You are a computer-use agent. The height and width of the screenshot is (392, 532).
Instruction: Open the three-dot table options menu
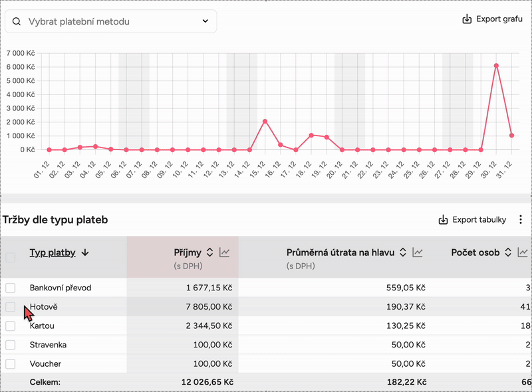pyautogui.click(x=521, y=220)
